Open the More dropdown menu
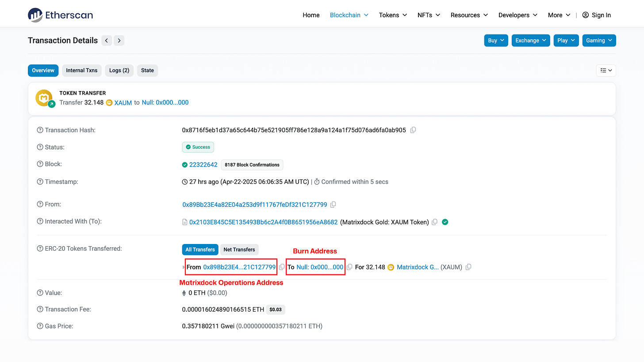 click(x=559, y=15)
